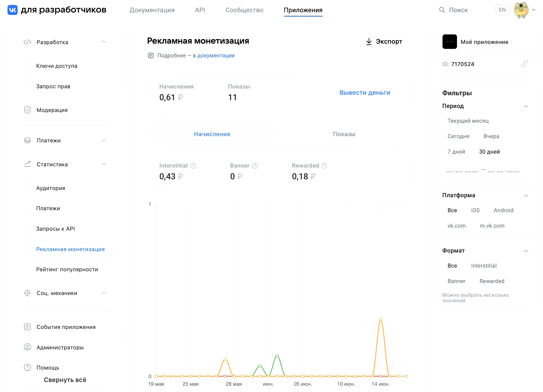Click the Rewarded help question icon

click(324, 166)
